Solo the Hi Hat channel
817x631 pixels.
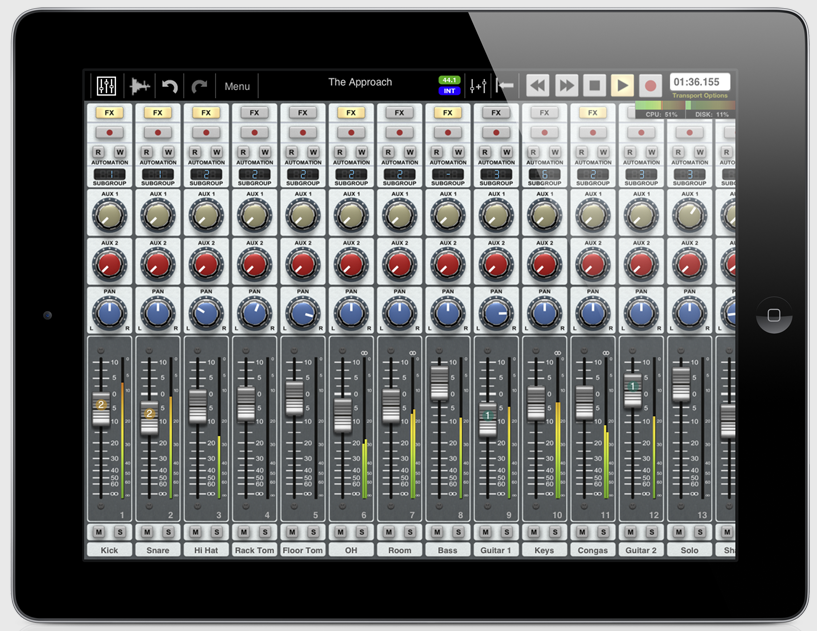pos(217,532)
